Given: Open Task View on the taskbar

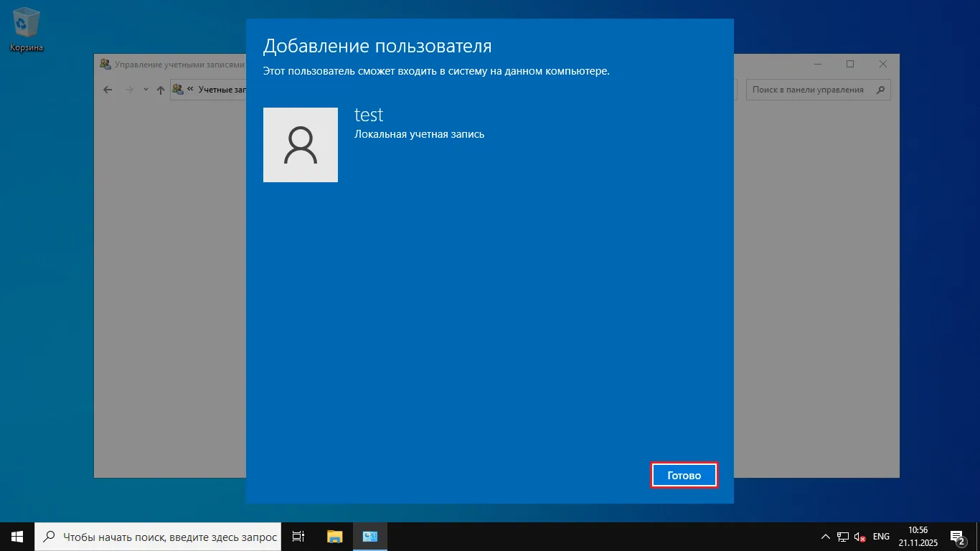Looking at the screenshot, I should click(x=298, y=536).
